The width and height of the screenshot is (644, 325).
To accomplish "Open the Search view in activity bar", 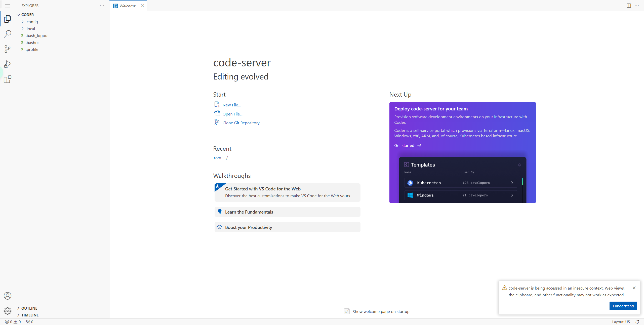I will [x=8, y=34].
